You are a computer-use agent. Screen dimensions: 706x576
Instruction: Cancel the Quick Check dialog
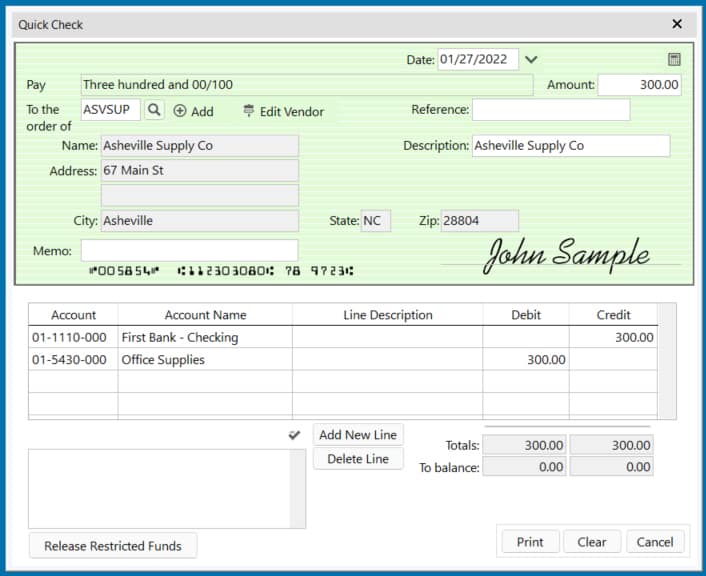[655, 542]
